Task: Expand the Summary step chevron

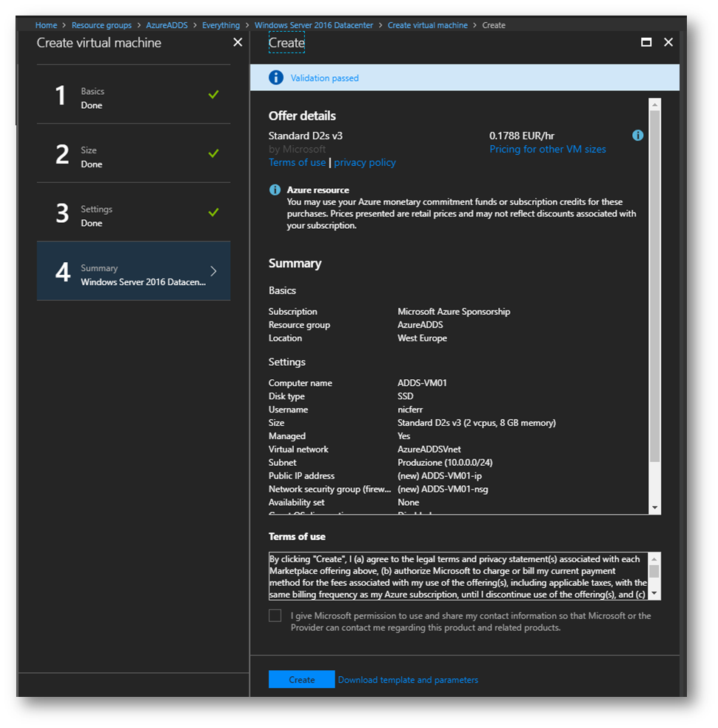Action: click(213, 270)
